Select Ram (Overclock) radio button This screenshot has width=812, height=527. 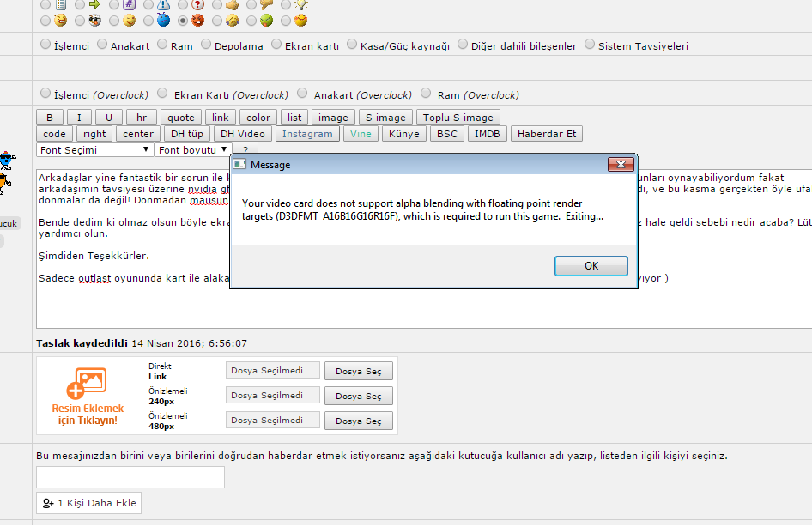coord(428,94)
